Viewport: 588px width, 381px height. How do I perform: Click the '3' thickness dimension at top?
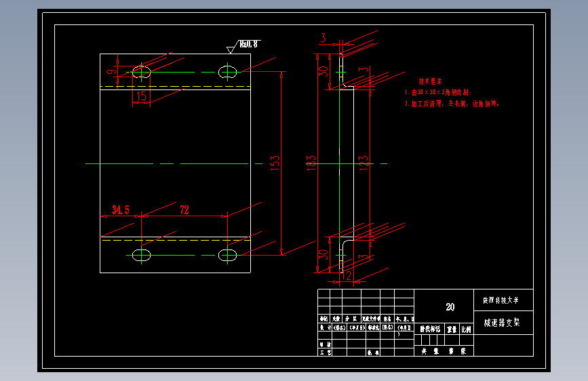coord(324,38)
